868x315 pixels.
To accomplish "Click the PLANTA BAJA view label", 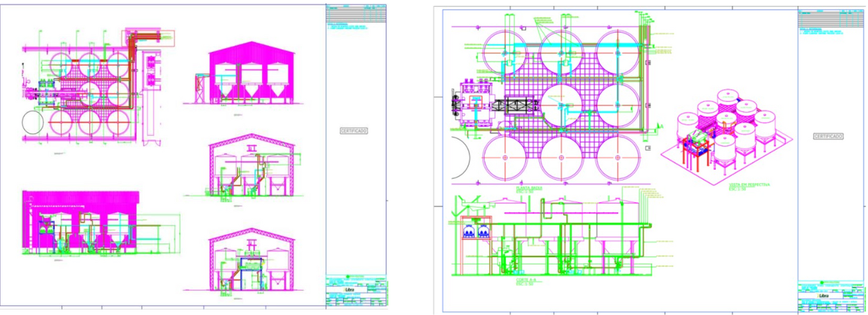I will point(529,189).
